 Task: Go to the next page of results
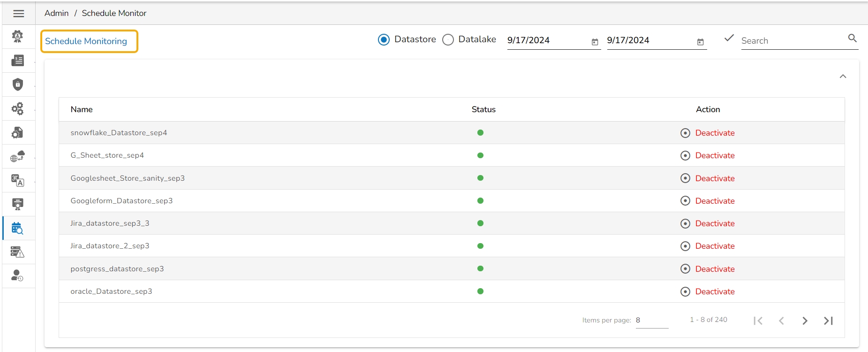805,321
